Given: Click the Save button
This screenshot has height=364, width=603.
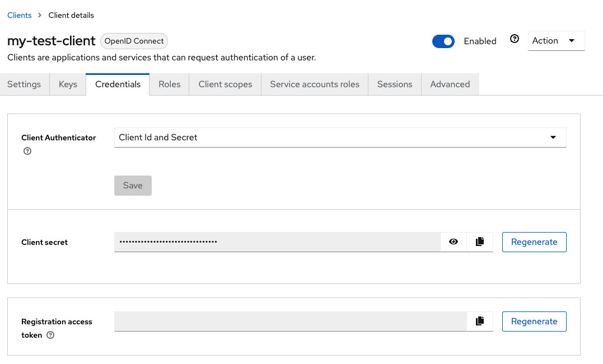Looking at the screenshot, I should point(133,186).
